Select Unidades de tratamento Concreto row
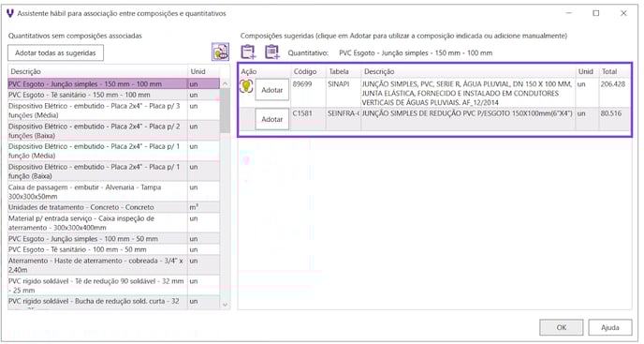This screenshot has width=644, height=344. [114, 207]
